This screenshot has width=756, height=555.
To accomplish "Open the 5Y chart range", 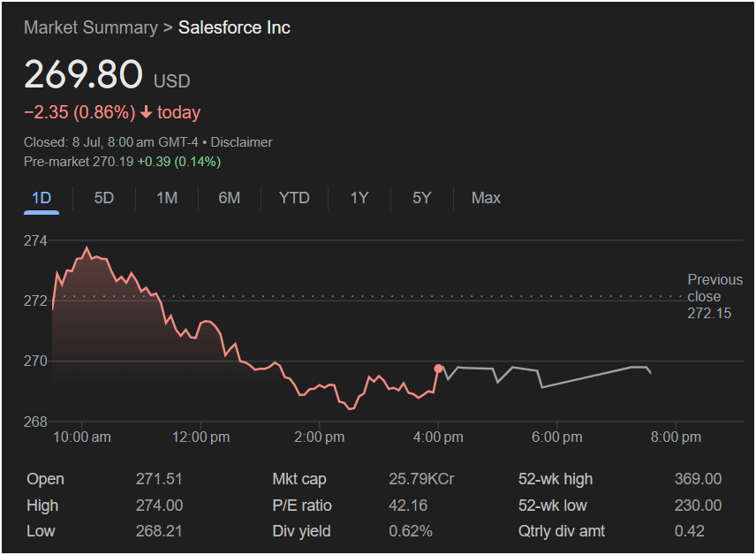I will point(422,198).
